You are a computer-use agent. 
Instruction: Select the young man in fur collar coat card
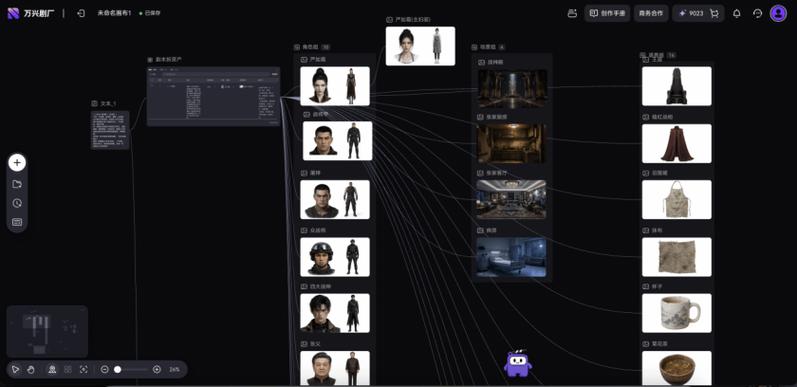coord(335,313)
